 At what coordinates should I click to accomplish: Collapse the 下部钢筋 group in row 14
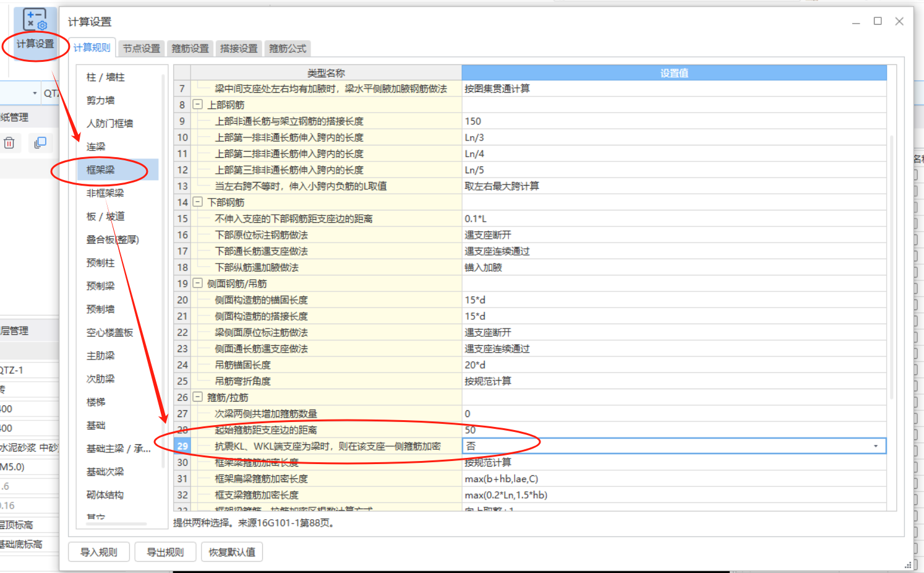click(x=198, y=202)
